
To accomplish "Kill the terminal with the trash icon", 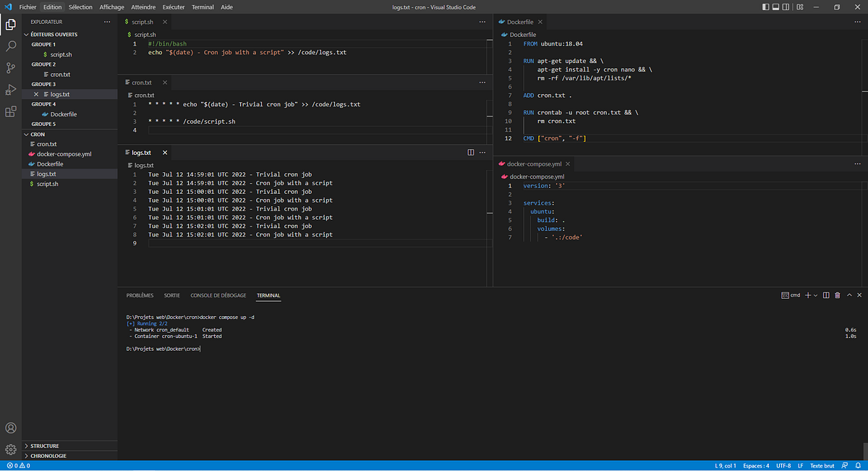I will (x=838, y=295).
